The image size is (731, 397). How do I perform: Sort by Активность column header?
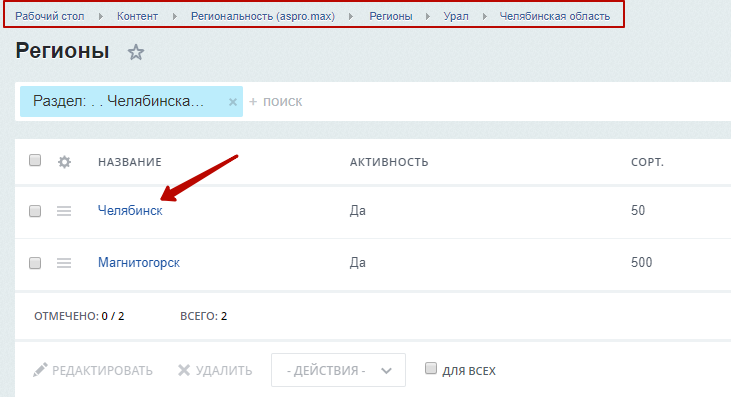tap(389, 162)
